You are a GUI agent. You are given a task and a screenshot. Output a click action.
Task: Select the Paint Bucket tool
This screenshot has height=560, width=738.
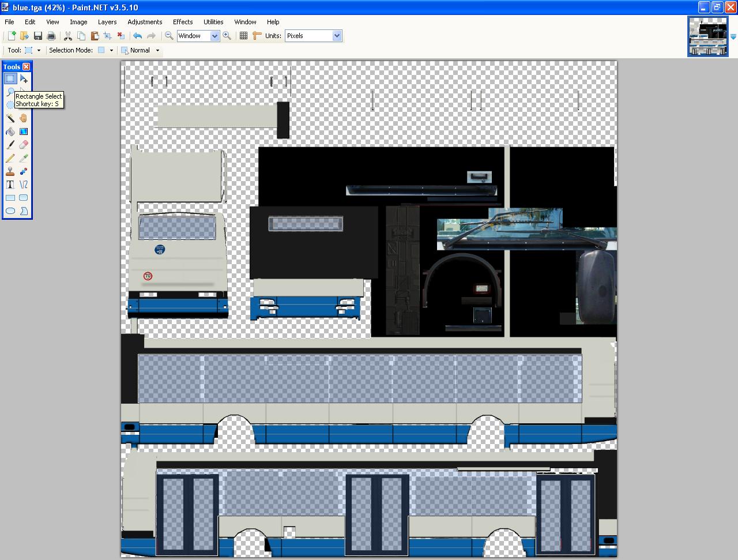[x=10, y=131]
